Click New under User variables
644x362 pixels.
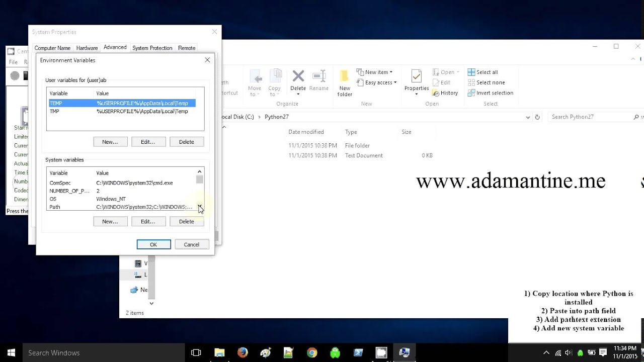110,142
